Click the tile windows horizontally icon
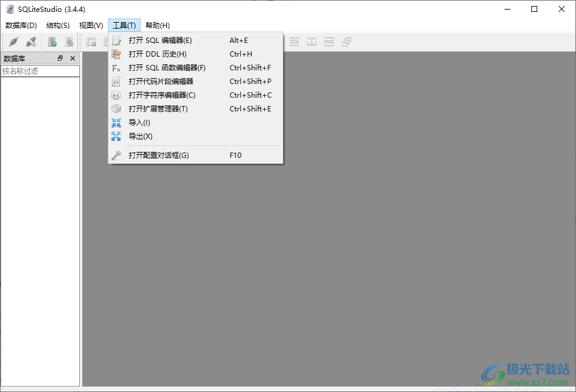The height and width of the screenshot is (392, 576). [329, 41]
